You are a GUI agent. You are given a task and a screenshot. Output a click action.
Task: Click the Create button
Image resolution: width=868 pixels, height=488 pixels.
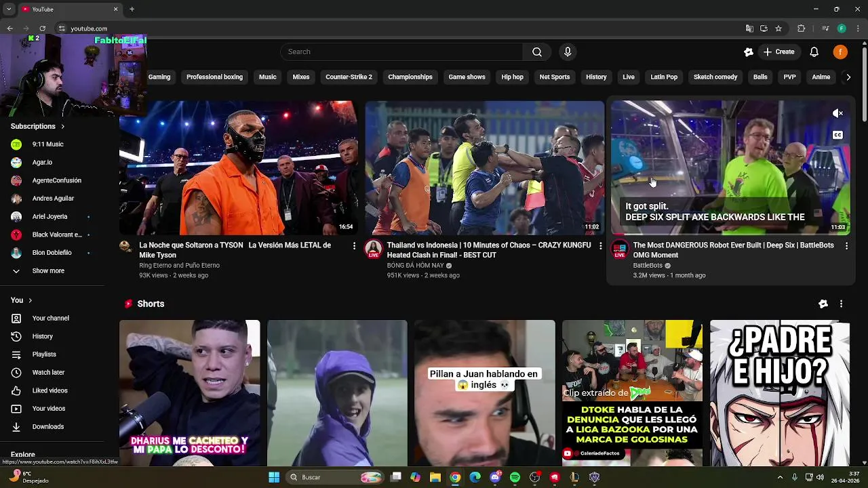pos(778,52)
